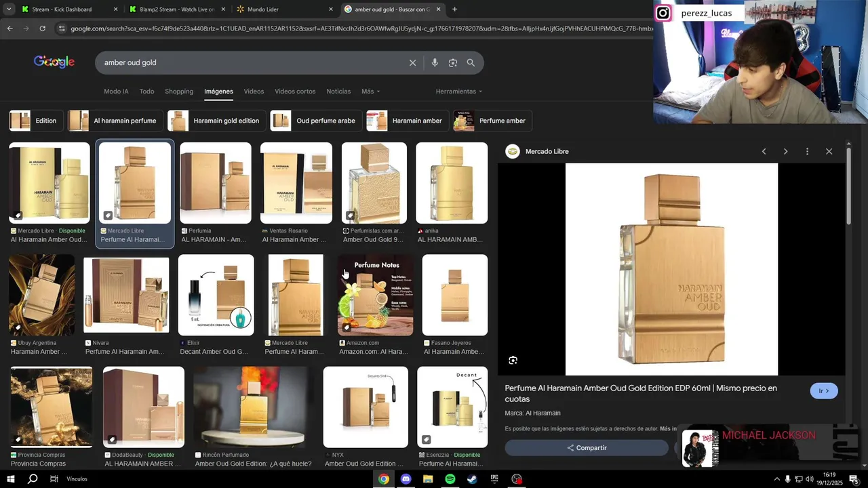The width and height of the screenshot is (868, 488).
Task: Close the Mundo Lider tab
Action: 331,9
